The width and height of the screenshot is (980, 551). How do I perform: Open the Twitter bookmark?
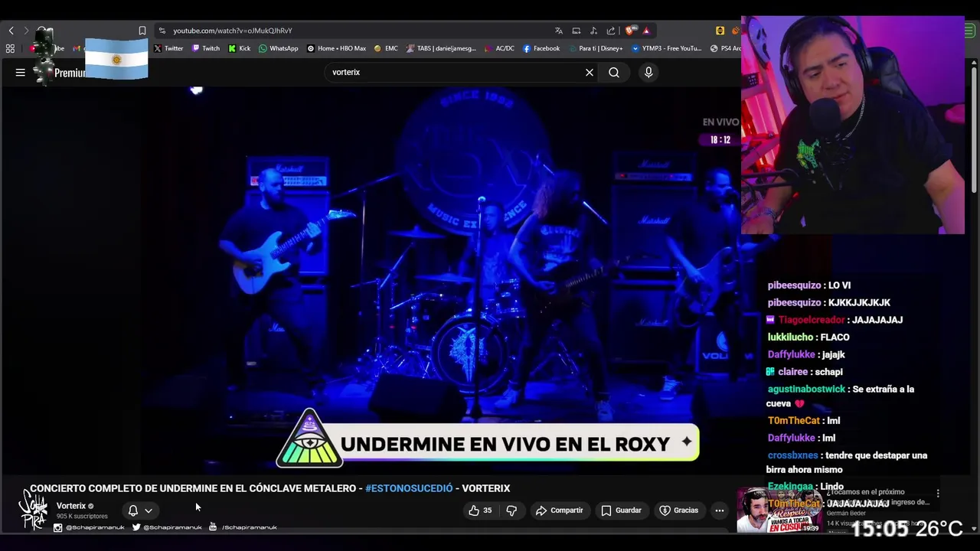pyautogui.click(x=168, y=48)
